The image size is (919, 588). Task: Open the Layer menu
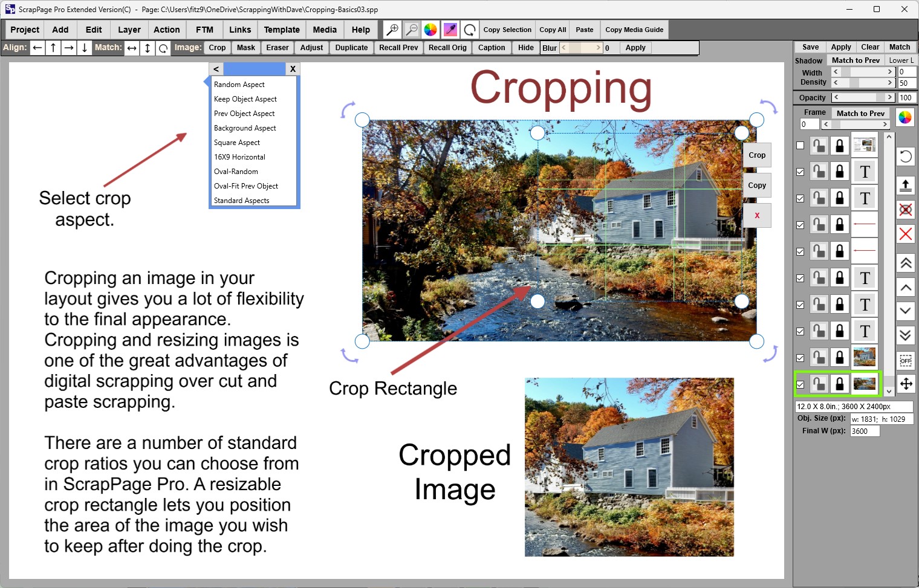pyautogui.click(x=129, y=30)
